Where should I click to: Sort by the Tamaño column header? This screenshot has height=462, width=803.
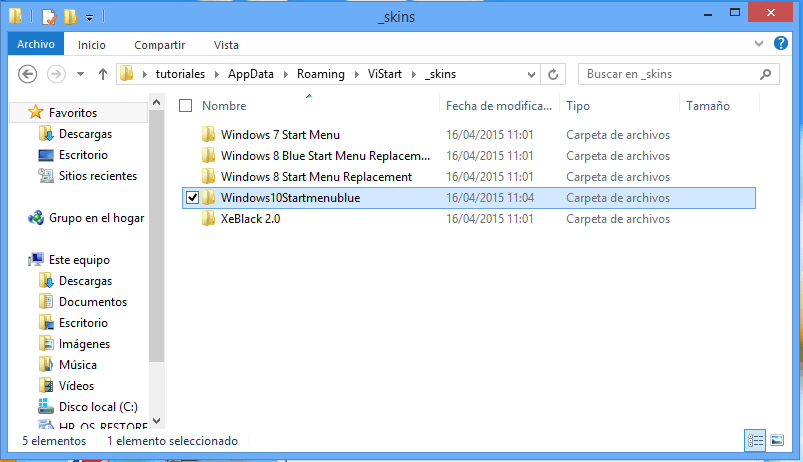[708, 106]
